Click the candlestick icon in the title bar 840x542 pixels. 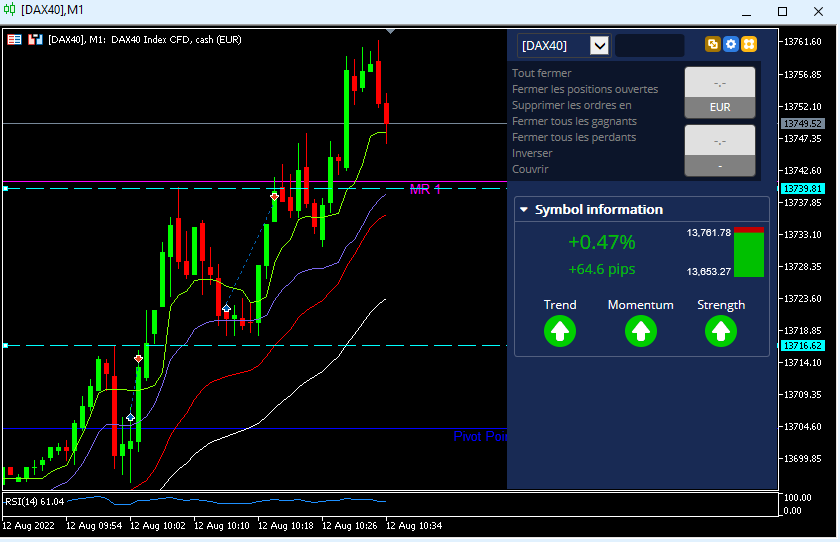(10, 10)
